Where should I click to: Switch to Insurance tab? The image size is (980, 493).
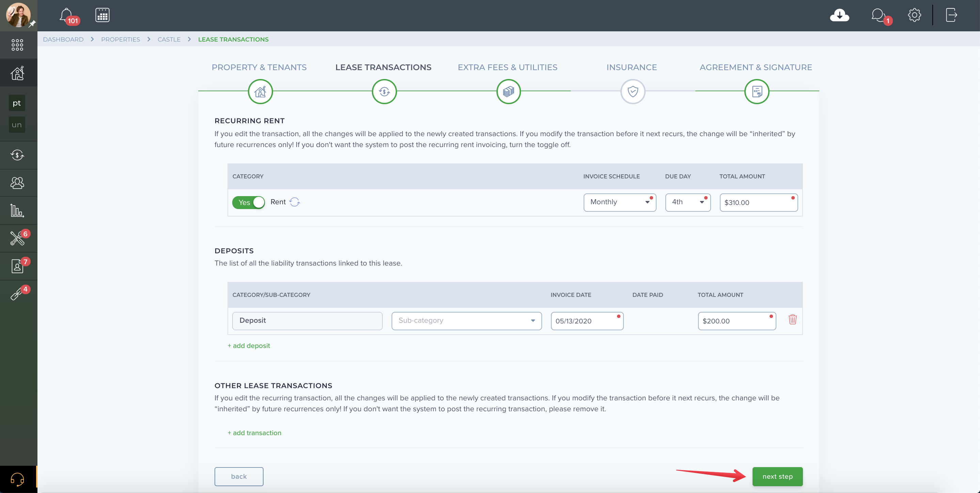click(x=632, y=67)
